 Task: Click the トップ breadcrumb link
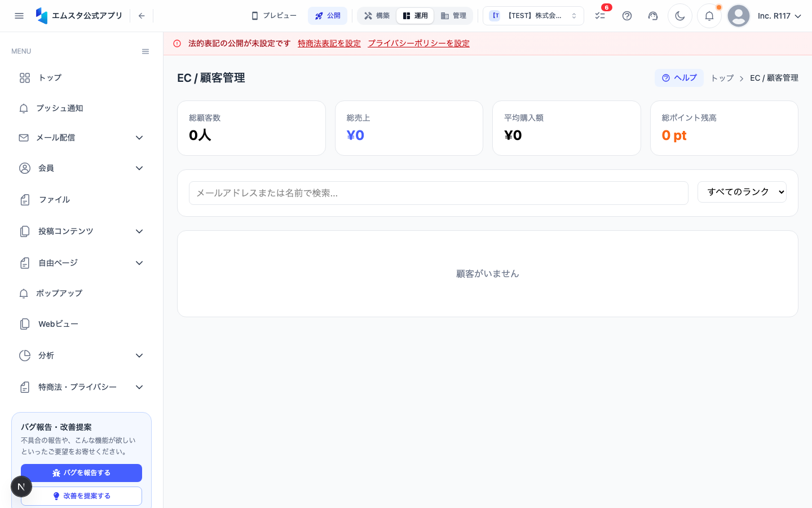tap(722, 78)
